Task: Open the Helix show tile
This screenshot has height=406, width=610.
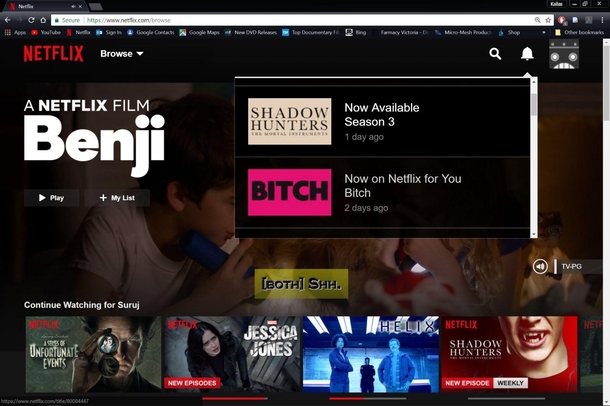Action: pyautogui.click(x=371, y=354)
